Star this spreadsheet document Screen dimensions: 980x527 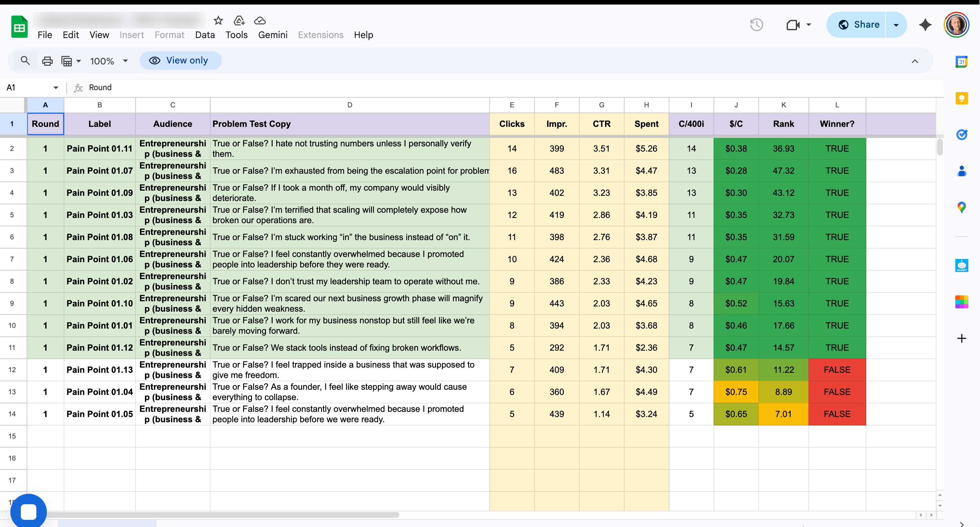pyautogui.click(x=218, y=20)
